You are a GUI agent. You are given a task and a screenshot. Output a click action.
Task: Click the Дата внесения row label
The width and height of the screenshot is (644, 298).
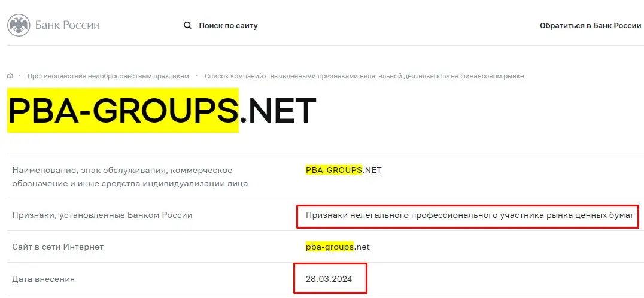(44, 279)
